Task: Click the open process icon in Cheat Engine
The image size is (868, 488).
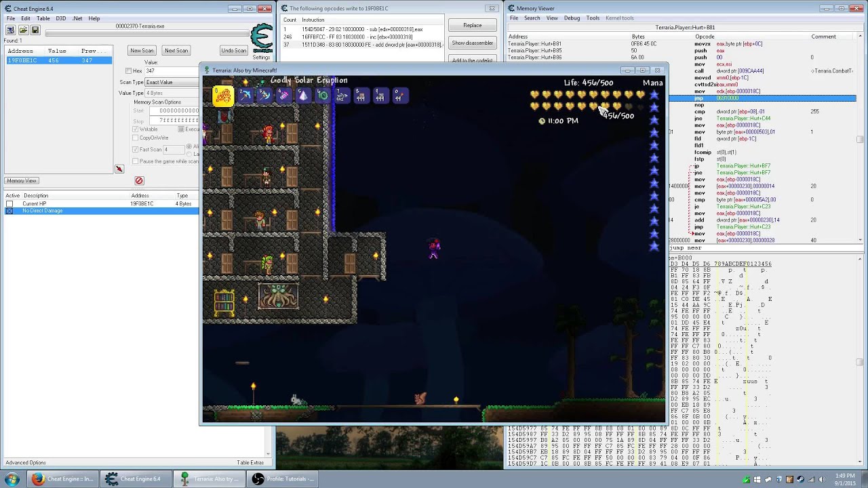Action: click(x=11, y=30)
